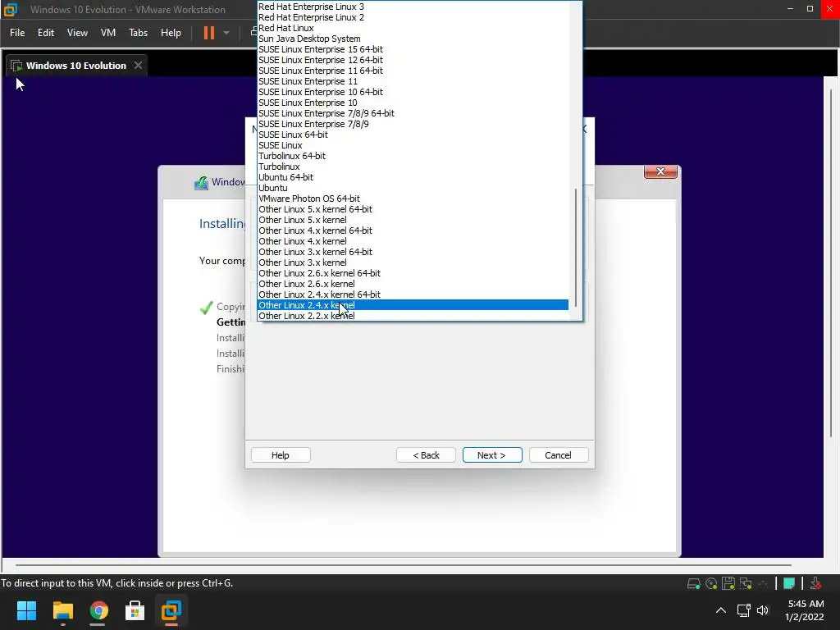
Task: Open the VM menu
Action: pyautogui.click(x=108, y=33)
